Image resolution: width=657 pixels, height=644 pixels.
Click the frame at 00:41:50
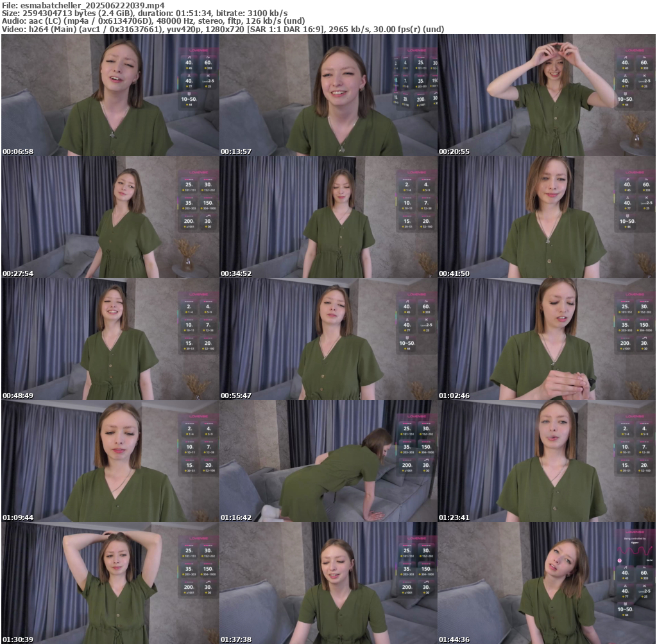point(547,217)
